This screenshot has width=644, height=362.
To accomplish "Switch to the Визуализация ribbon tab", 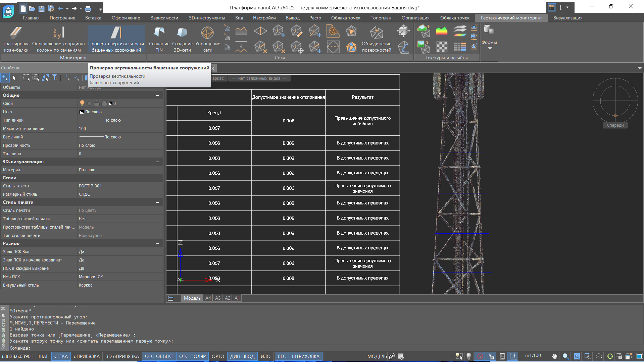I will click(567, 18).
